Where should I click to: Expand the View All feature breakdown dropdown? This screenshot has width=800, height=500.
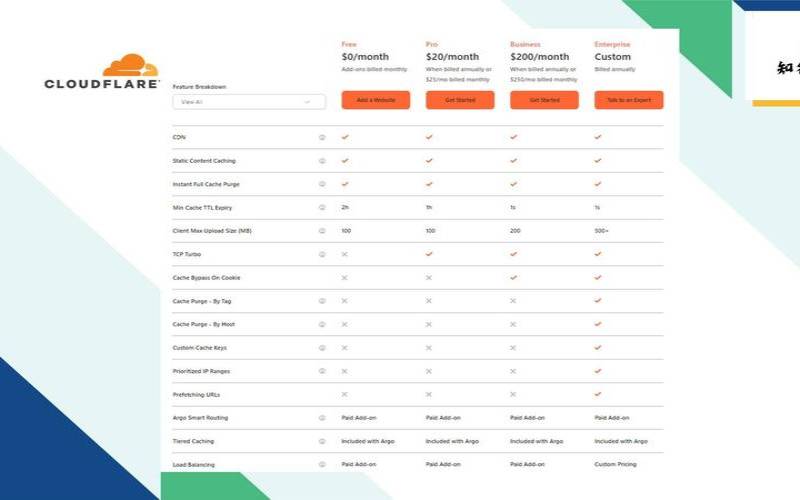click(249, 102)
